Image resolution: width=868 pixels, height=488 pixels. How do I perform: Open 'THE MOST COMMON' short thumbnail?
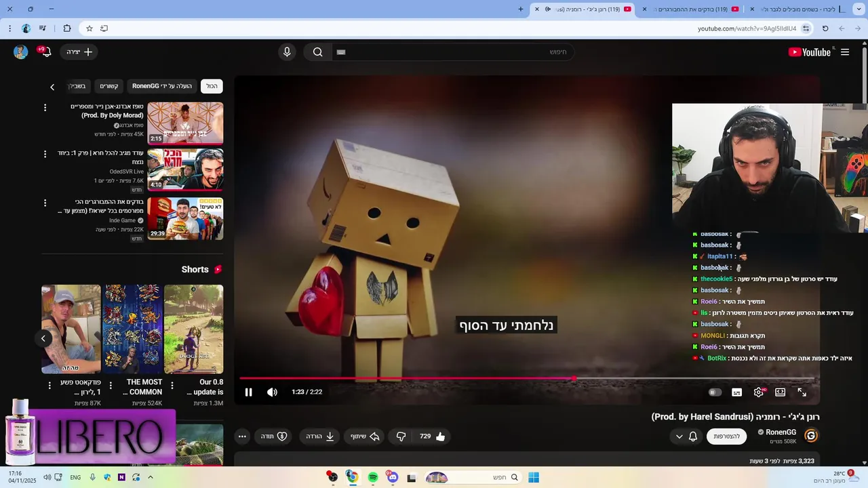132,329
